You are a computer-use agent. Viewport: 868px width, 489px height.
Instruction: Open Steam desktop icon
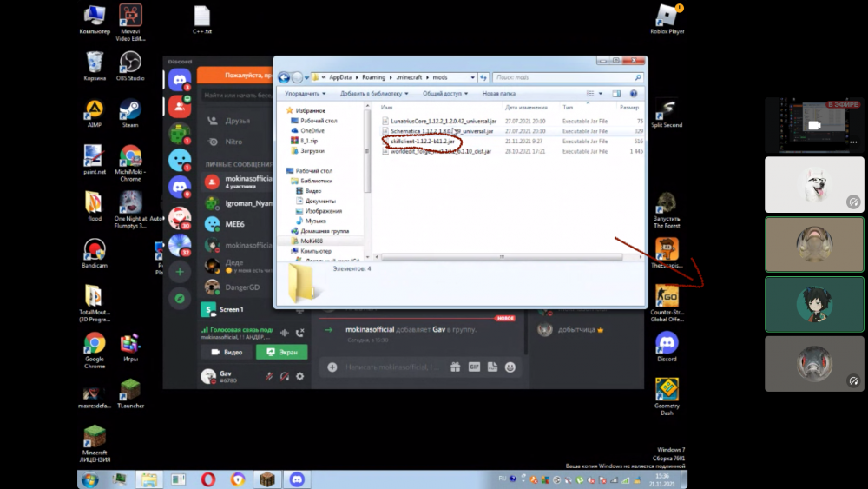pyautogui.click(x=130, y=113)
